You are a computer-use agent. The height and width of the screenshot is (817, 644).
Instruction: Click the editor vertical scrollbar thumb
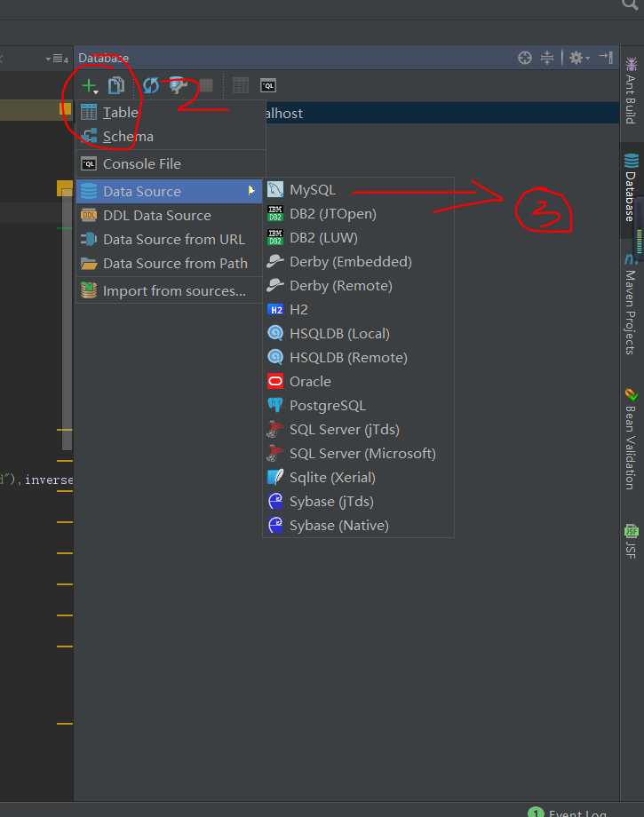click(x=67, y=320)
